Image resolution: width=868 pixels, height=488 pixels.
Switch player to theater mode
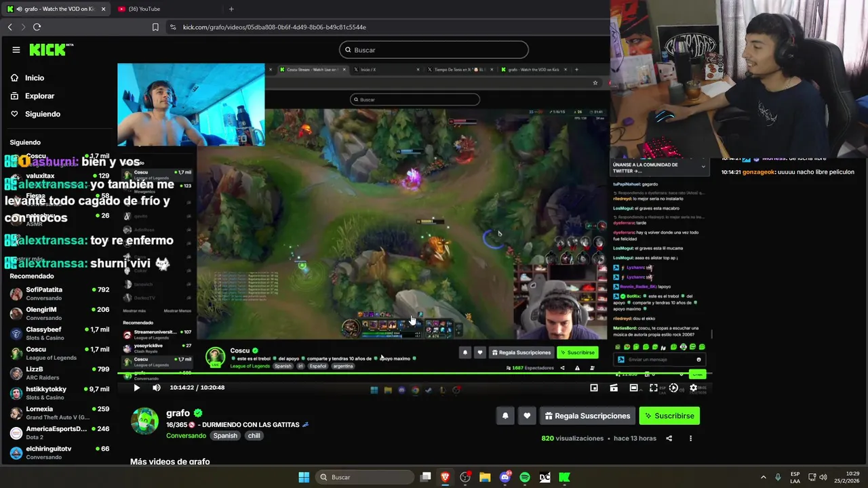pos(633,388)
